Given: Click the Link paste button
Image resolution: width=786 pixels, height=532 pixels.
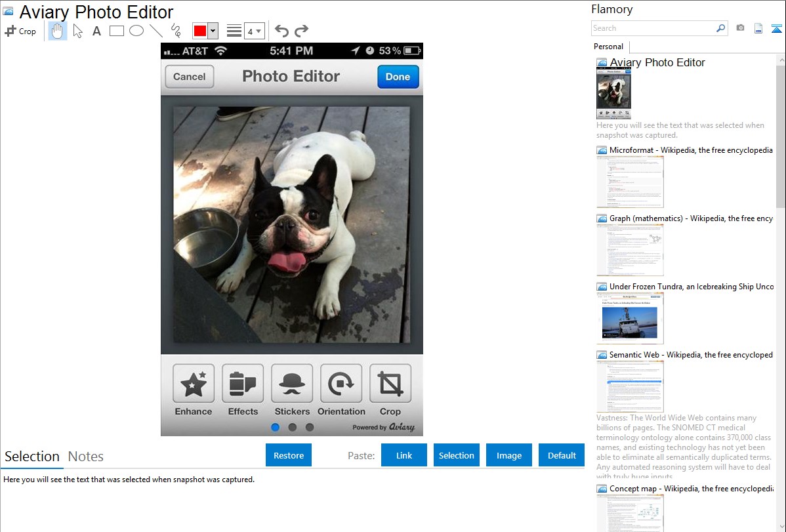Looking at the screenshot, I should tap(404, 455).
